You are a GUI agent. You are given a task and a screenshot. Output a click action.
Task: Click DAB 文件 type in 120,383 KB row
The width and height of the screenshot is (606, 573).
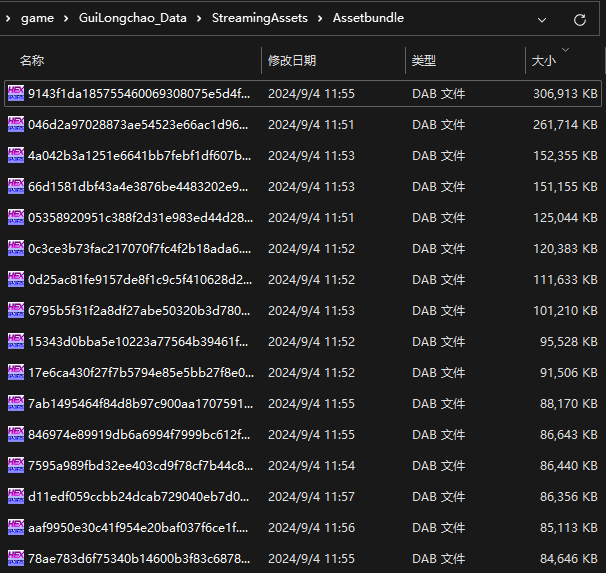coord(439,248)
